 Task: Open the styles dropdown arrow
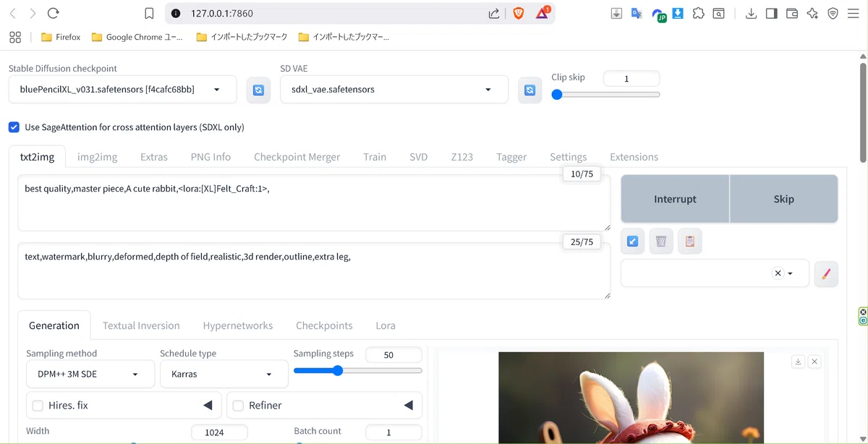790,273
